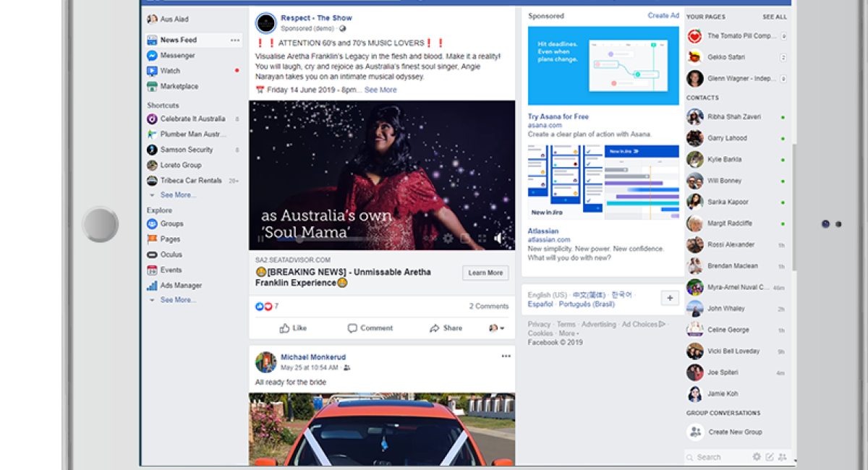868x470 pixels.
Task: Click Michael Monkerud's profile picture
Action: point(265,362)
